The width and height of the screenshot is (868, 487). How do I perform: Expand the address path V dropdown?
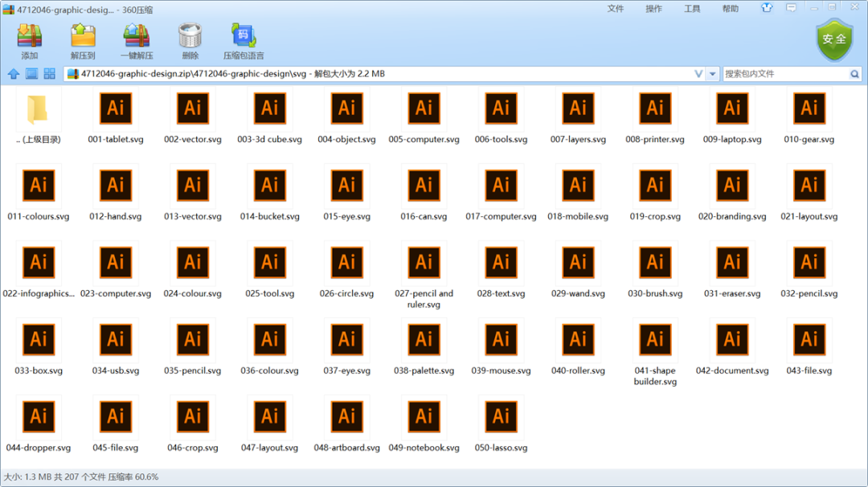point(698,74)
